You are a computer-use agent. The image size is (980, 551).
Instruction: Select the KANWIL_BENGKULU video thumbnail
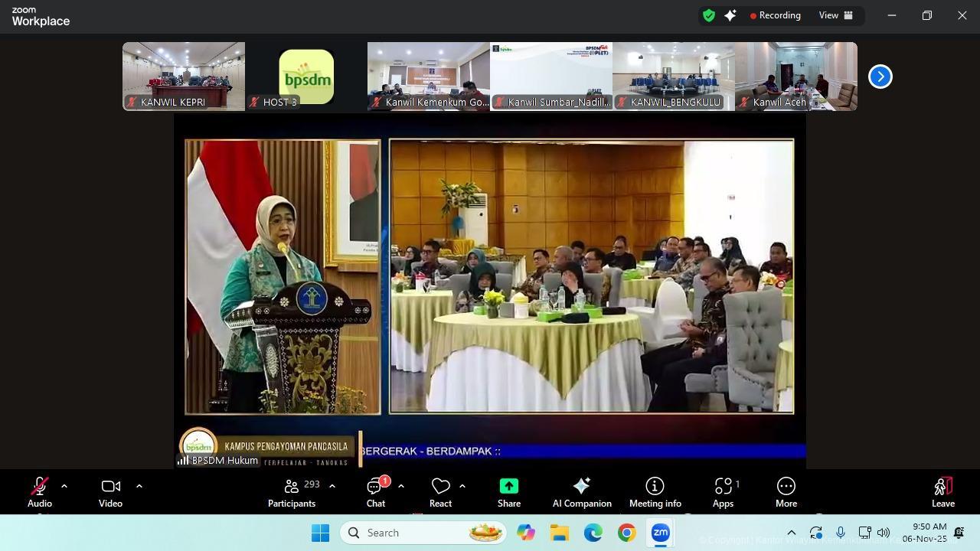(674, 77)
